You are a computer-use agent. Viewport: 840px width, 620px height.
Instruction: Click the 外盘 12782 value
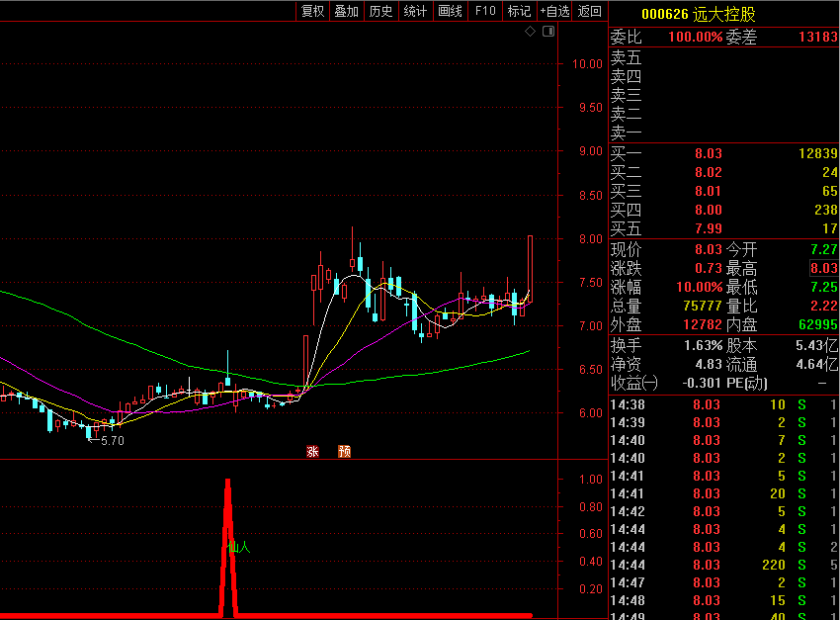click(703, 324)
